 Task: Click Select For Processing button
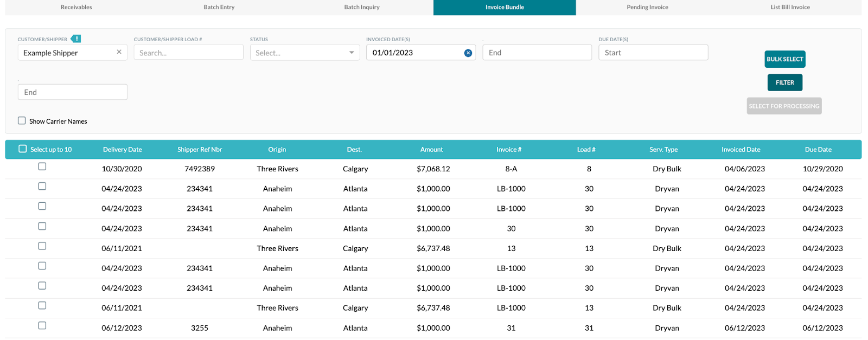click(x=784, y=106)
